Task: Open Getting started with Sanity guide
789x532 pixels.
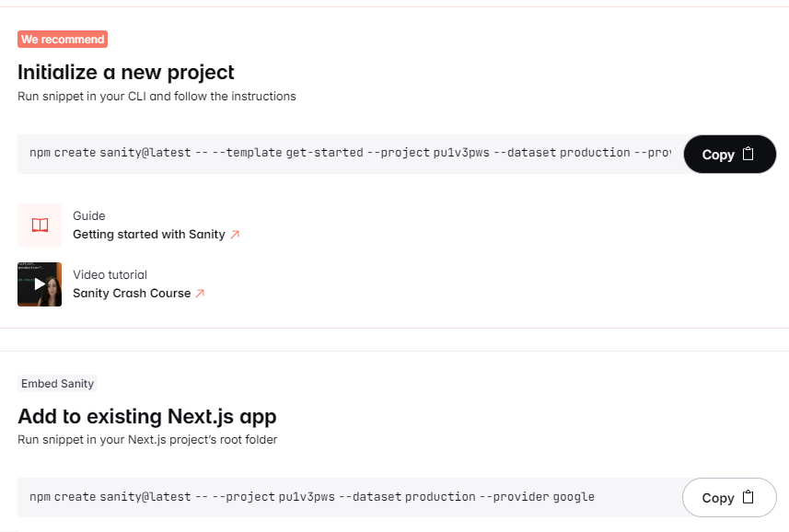Action: point(149,235)
